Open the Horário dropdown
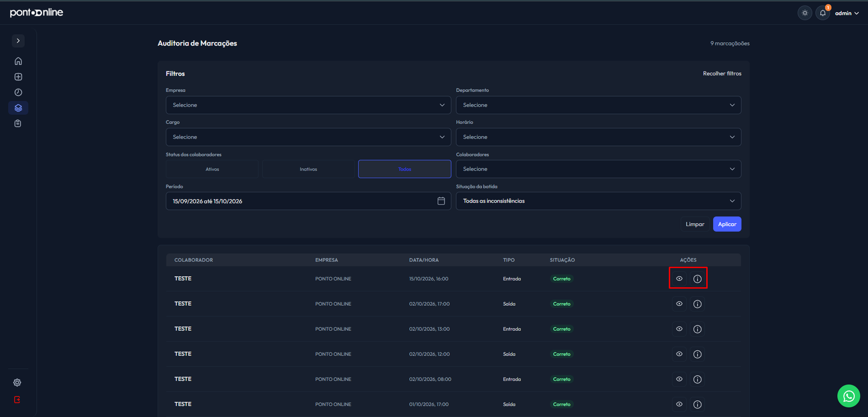Image resolution: width=868 pixels, height=417 pixels. [598, 137]
